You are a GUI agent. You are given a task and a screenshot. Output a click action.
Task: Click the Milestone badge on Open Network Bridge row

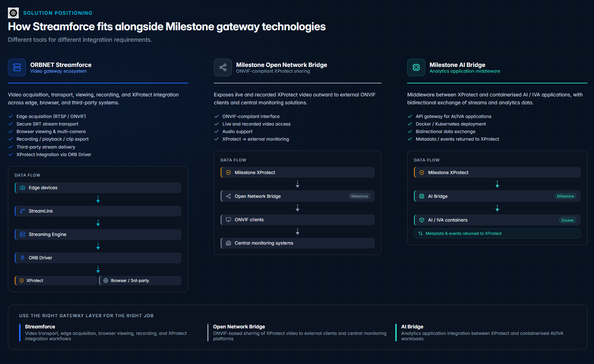pos(359,196)
